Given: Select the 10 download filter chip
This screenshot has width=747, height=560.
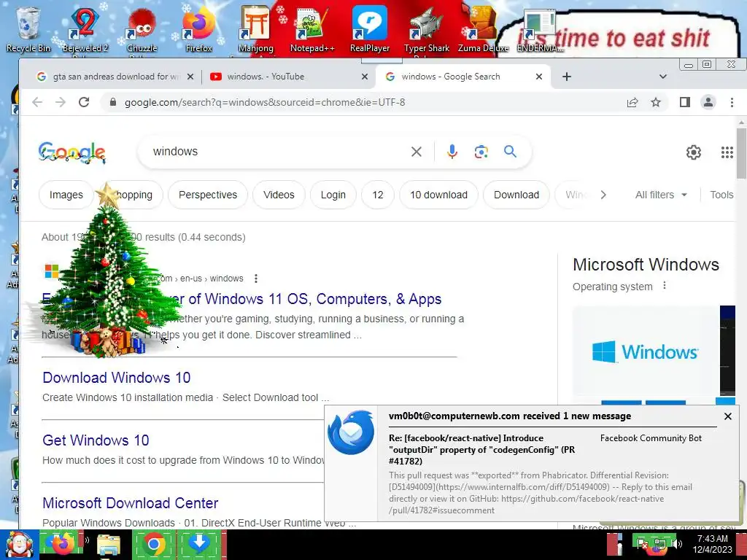Looking at the screenshot, I should (438, 195).
